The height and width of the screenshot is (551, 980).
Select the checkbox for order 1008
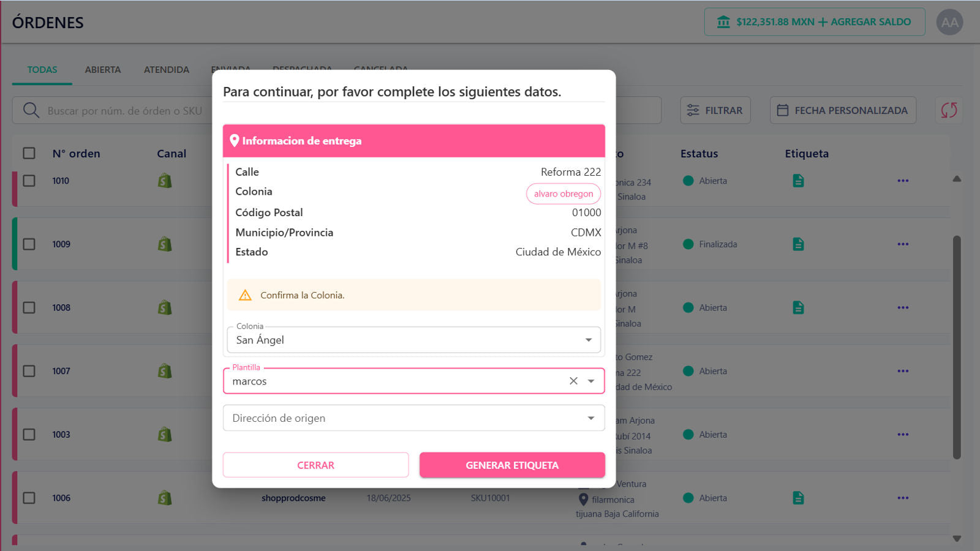[x=29, y=307]
